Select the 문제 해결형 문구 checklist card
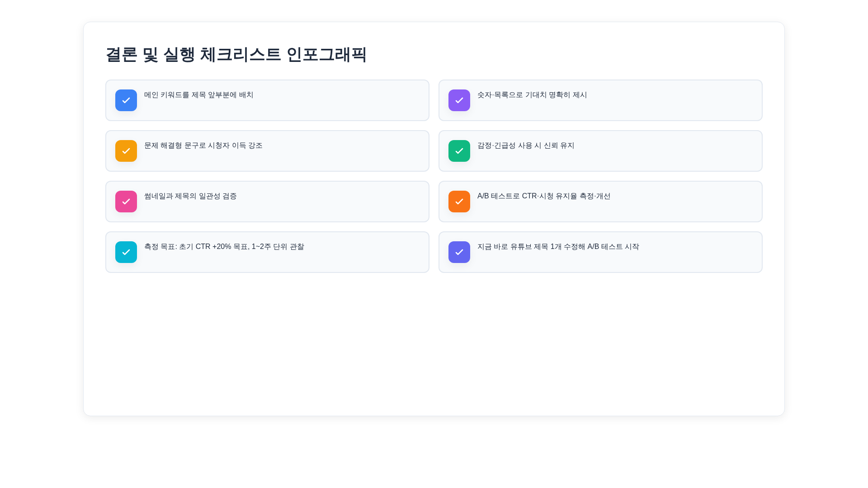The width and height of the screenshot is (868, 488). (267, 151)
